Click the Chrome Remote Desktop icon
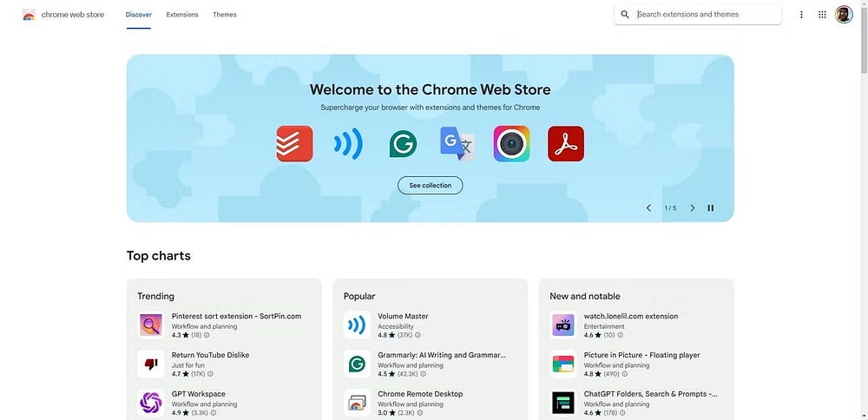 [x=357, y=403]
